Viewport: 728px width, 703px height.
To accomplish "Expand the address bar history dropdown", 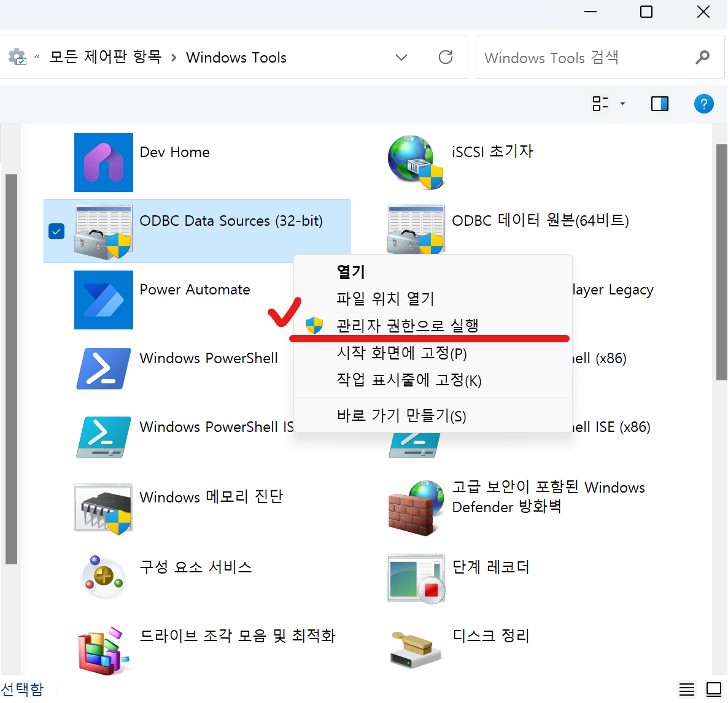I will tap(401, 58).
